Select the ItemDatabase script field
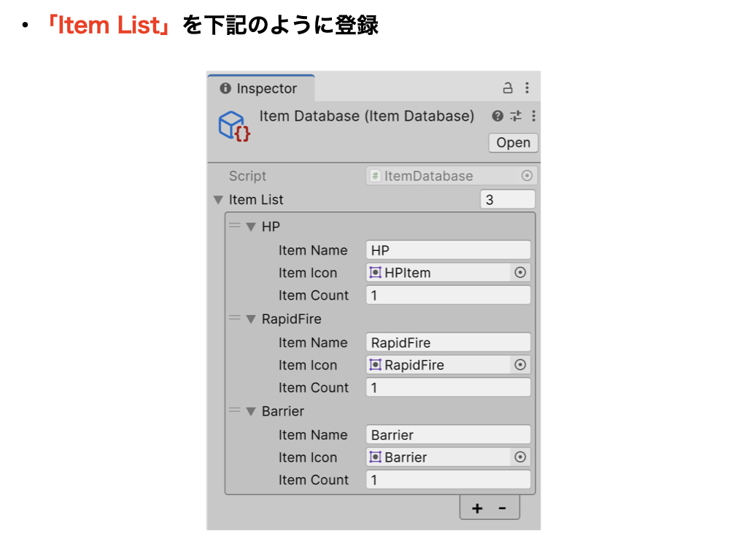Screen dimensions: 747x560 pyautogui.click(x=451, y=176)
